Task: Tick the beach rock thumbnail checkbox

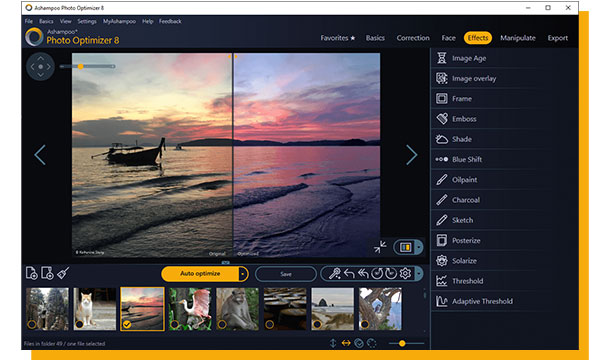Action: [317, 324]
